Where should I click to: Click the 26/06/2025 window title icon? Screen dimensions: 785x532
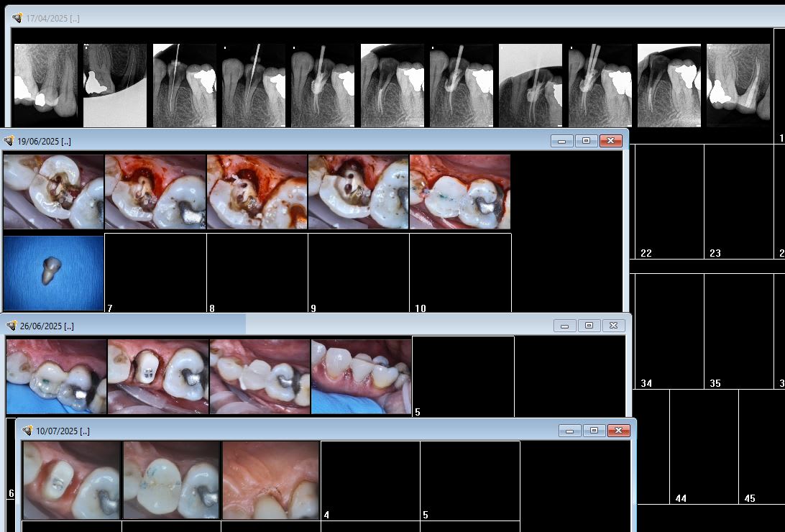pos(12,326)
